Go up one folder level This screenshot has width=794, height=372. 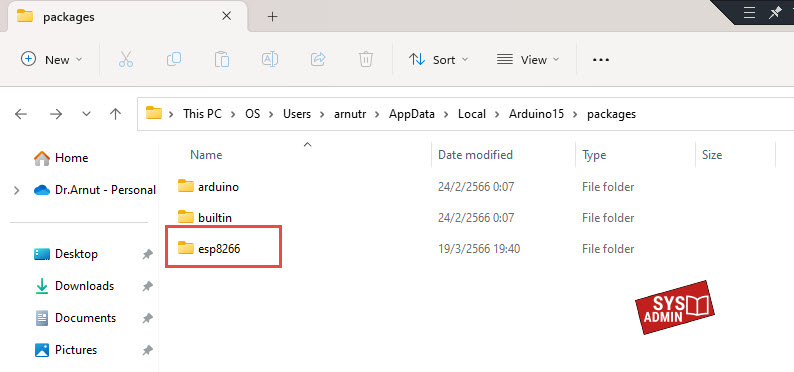(x=115, y=114)
